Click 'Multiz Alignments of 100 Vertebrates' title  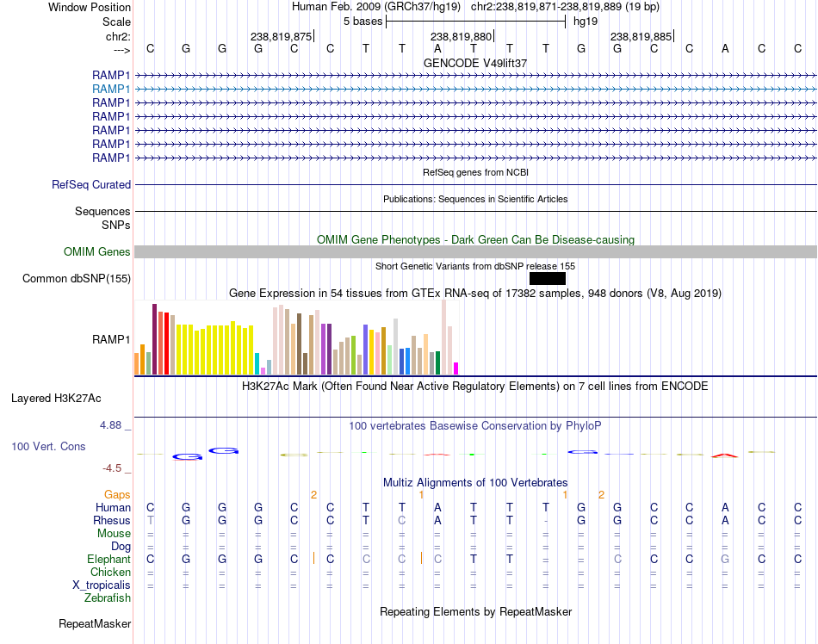point(475,482)
